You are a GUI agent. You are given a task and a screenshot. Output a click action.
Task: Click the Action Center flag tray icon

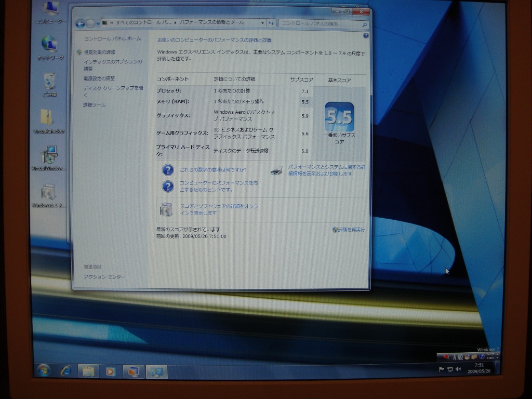click(442, 369)
